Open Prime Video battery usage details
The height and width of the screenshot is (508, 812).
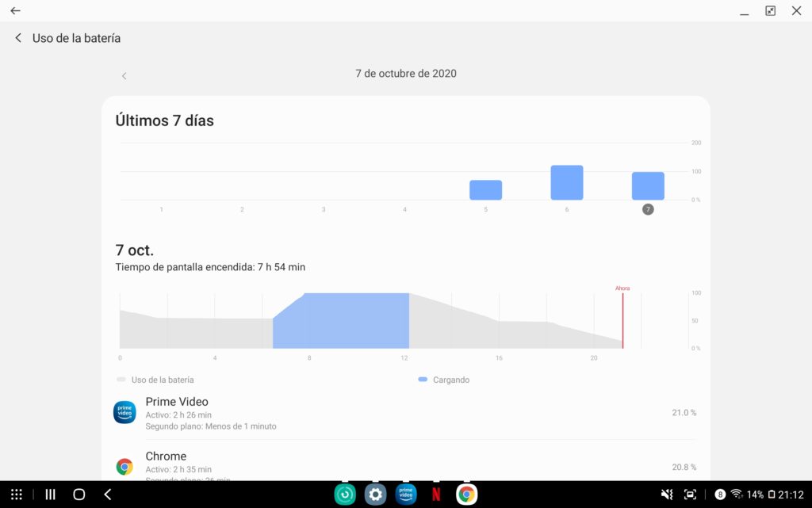[404, 413]
